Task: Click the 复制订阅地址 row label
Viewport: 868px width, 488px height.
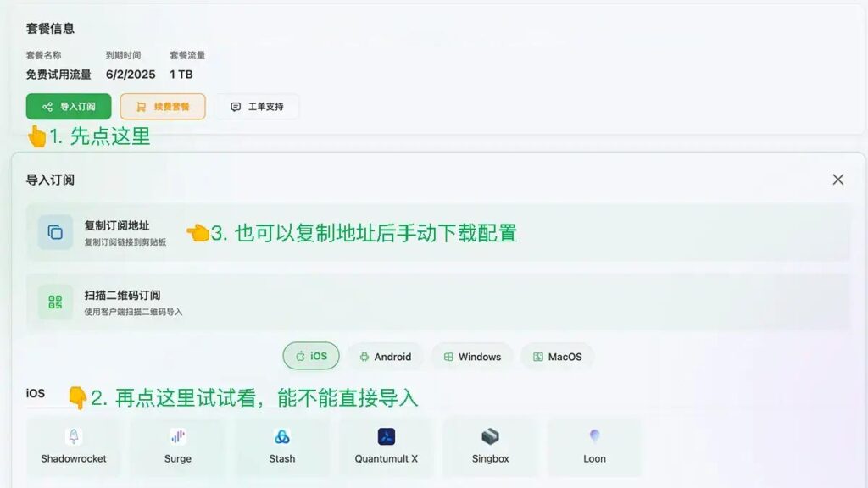Action: click(x=117, y=225)
